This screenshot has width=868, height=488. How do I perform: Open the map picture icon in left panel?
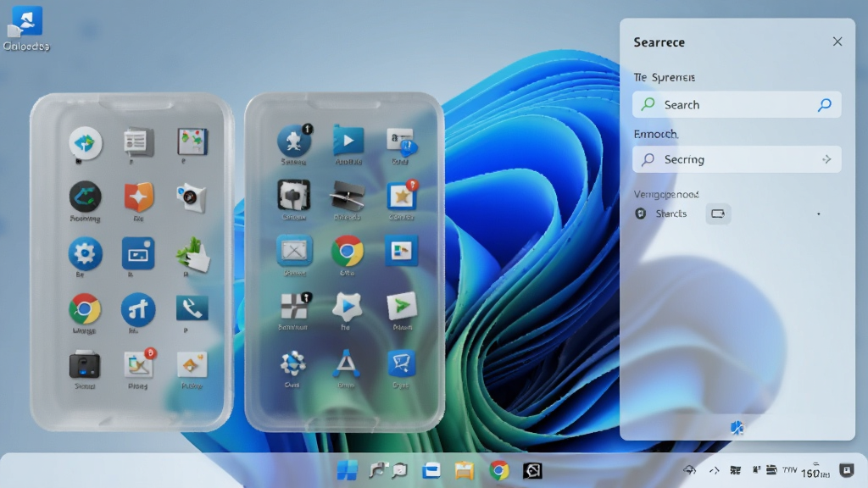[x=192, y=141]
